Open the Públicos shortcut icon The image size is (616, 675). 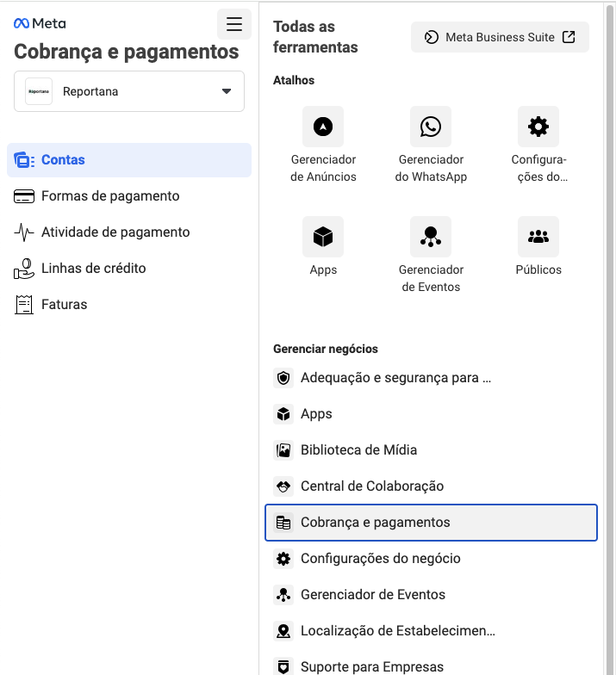click(x=538, y=237)
